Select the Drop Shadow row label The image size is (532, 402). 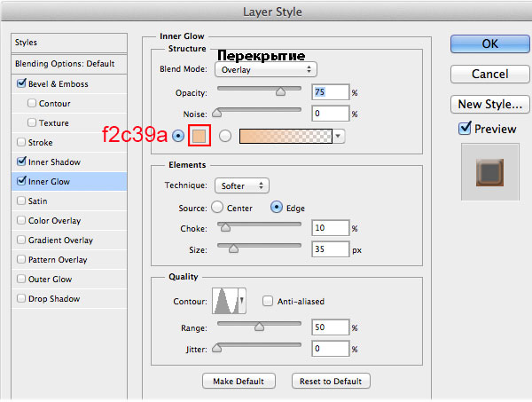(x=54, y=299)
